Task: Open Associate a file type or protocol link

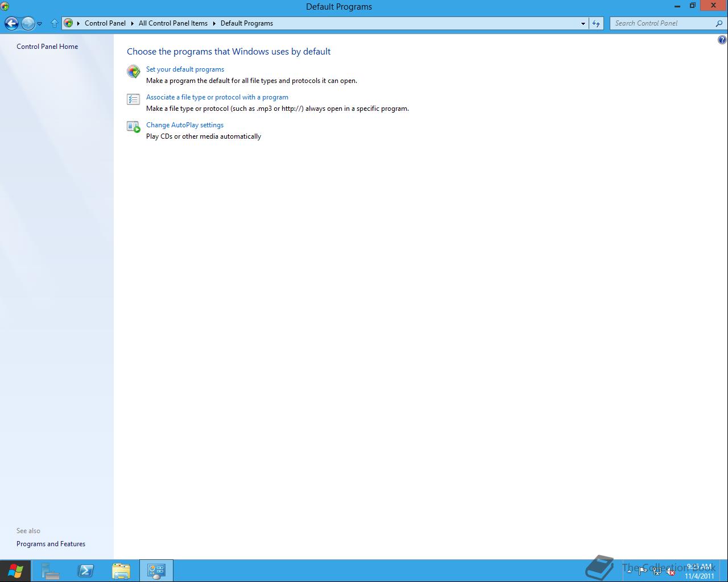Action: (217, 97)
